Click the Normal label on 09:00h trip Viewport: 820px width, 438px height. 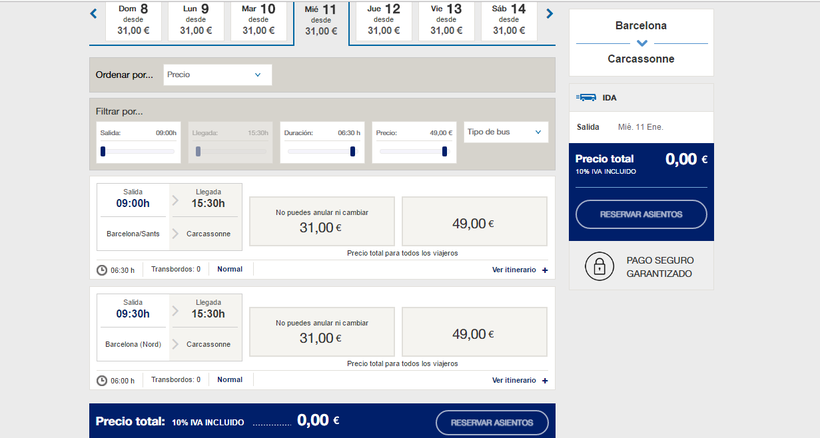coord(230,269)
